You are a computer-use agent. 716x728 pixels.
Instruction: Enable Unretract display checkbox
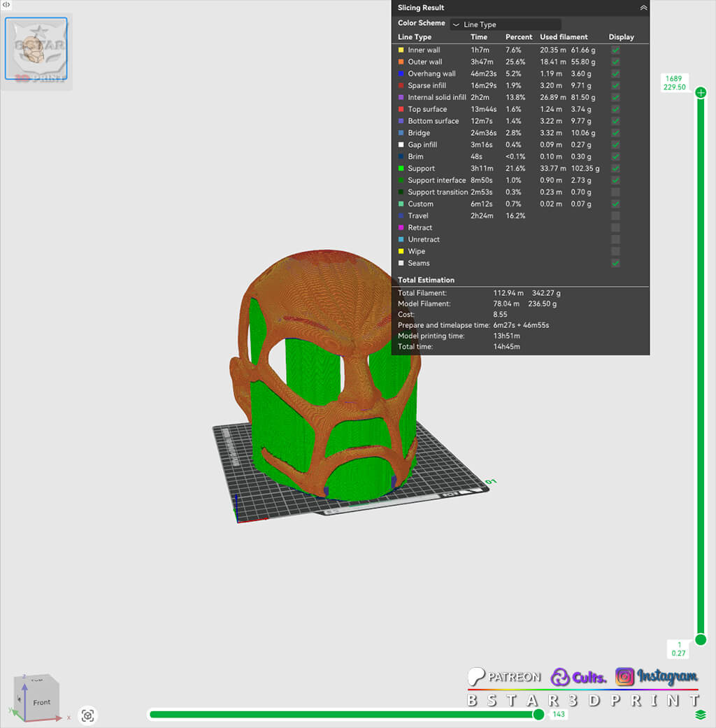click(x=615, y=240)
